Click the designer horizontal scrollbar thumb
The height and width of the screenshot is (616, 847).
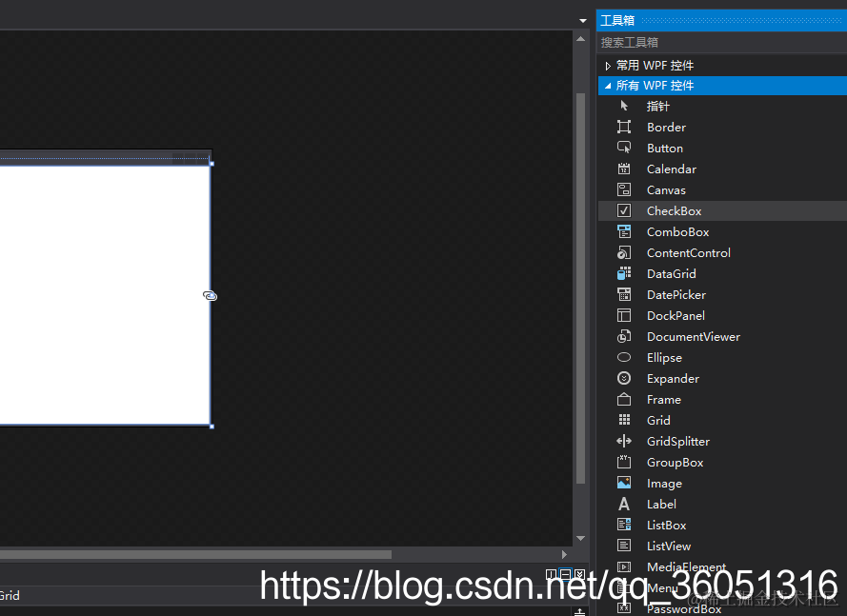tap(195, 554)
